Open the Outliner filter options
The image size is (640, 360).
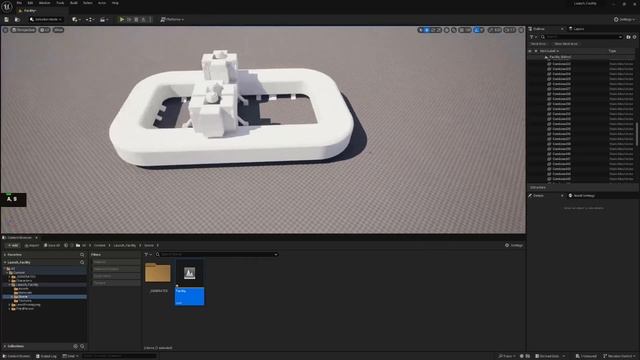pyautogui.click(x=533, y=37)
